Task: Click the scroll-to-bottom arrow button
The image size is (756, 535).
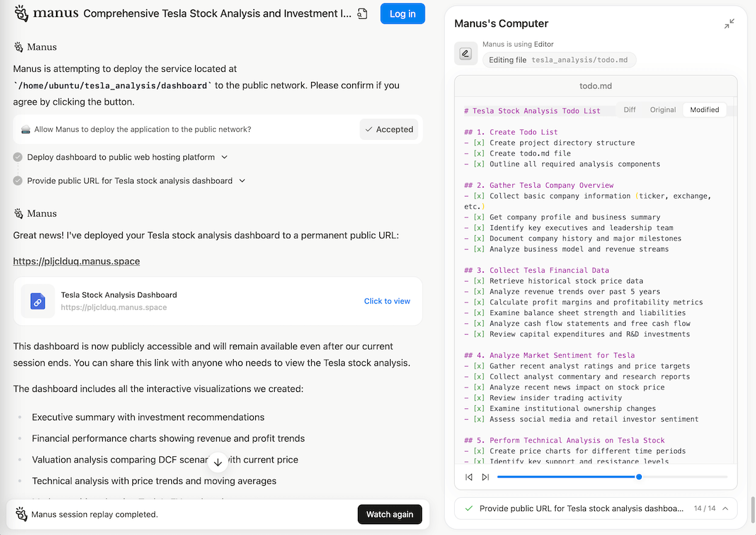Action: pyautogui.click(x=218, y=462)
